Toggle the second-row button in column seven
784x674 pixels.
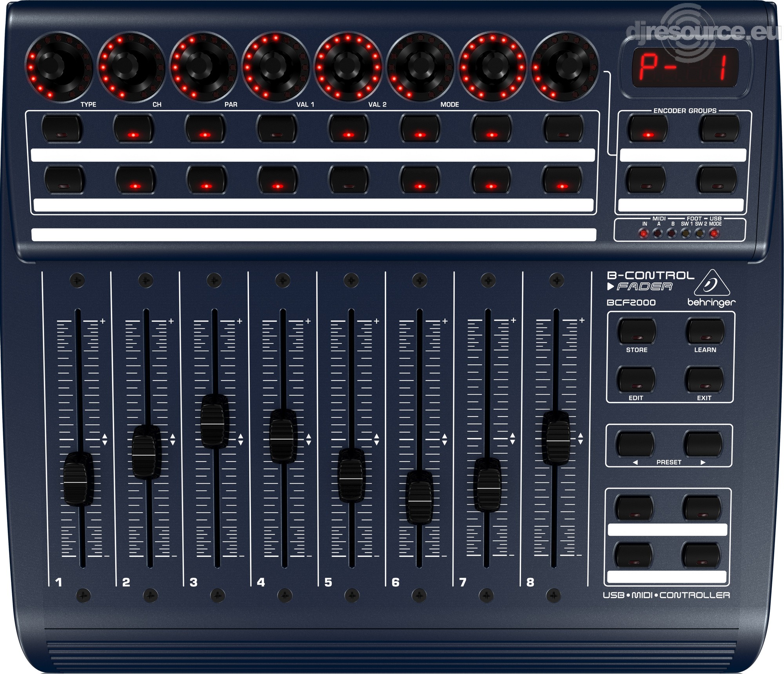(491, 180)
